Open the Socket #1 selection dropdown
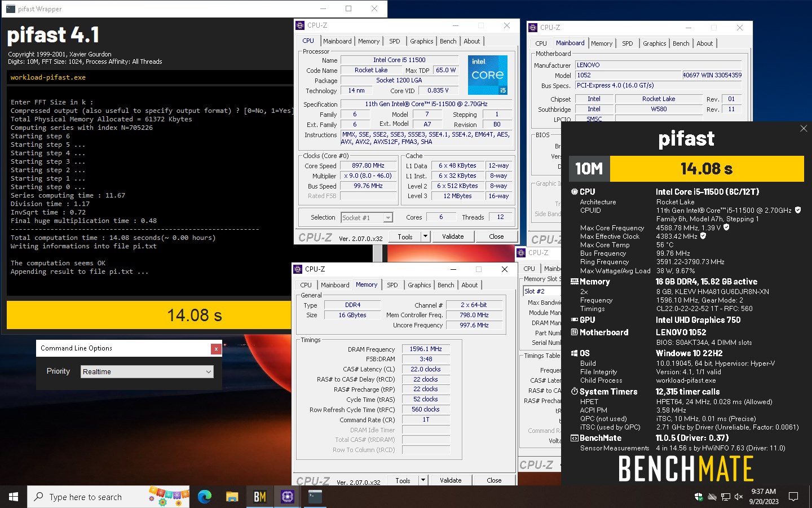 pos(367,217)
